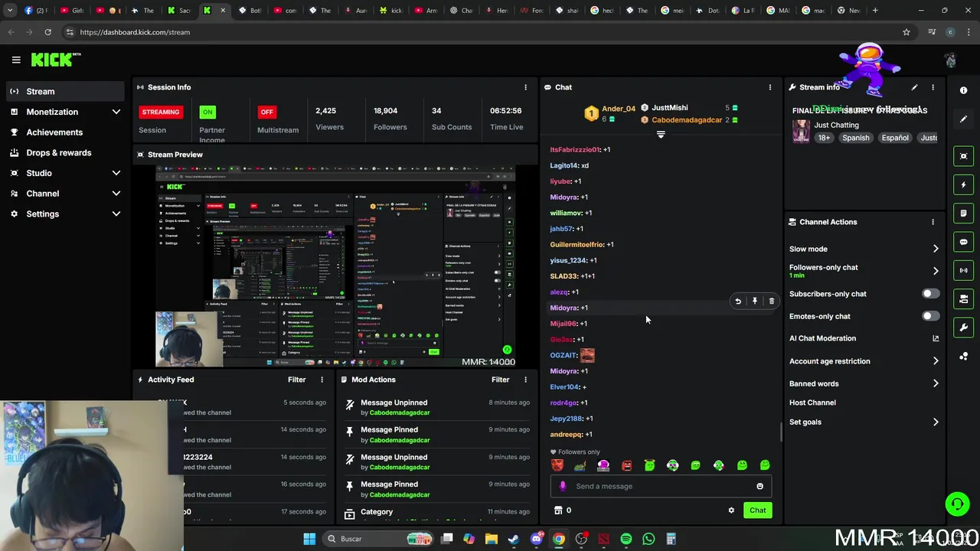Click the Spanish tag in Stream info
This screenshot has height=551, width=980.
click(856, 138)
